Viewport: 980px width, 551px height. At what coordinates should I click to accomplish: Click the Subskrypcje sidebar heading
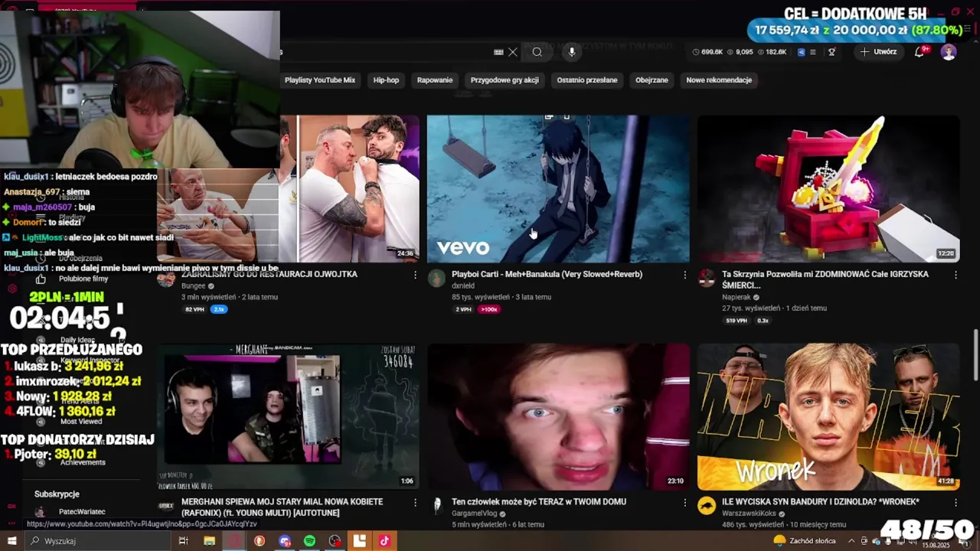[57, 494]
